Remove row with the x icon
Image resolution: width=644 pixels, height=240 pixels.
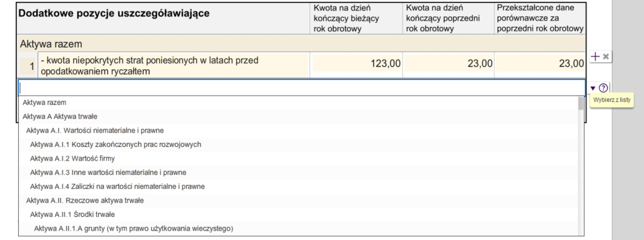tap(605, 57)
